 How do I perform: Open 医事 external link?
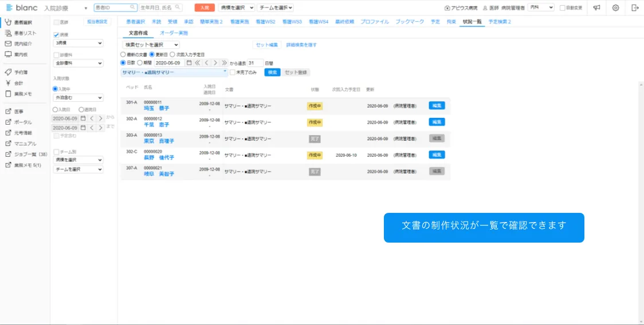(14, 111)
